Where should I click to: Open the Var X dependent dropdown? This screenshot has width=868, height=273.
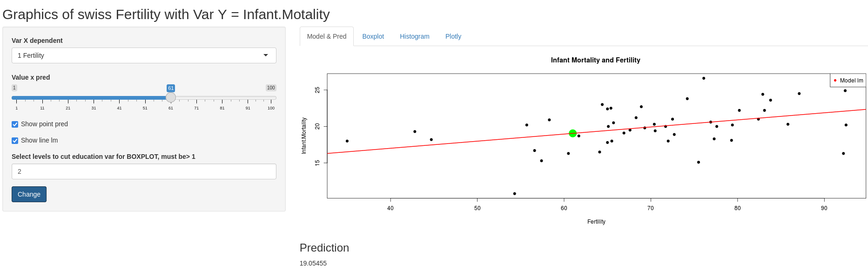coord(143,55)
